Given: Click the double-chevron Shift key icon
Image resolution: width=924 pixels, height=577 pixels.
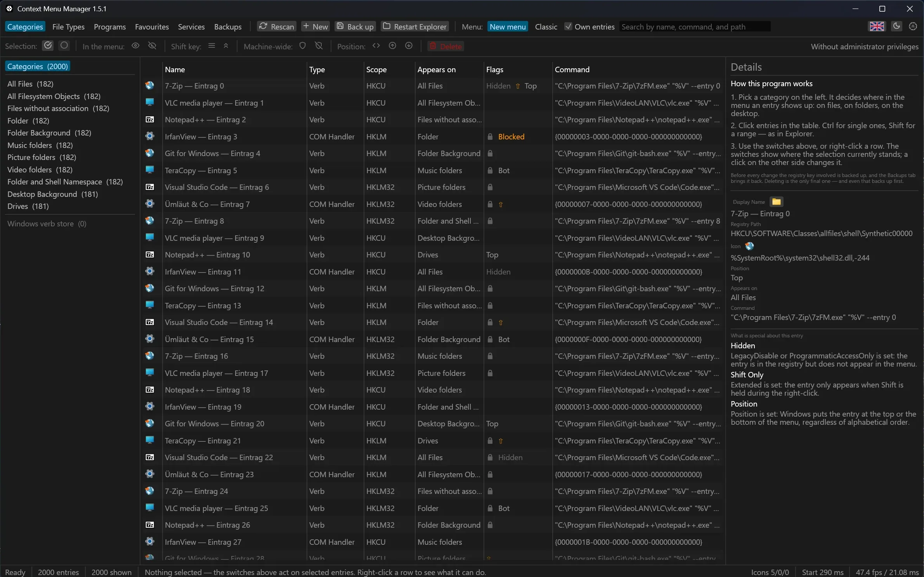Looking at the screenshot, I should 226,46.
